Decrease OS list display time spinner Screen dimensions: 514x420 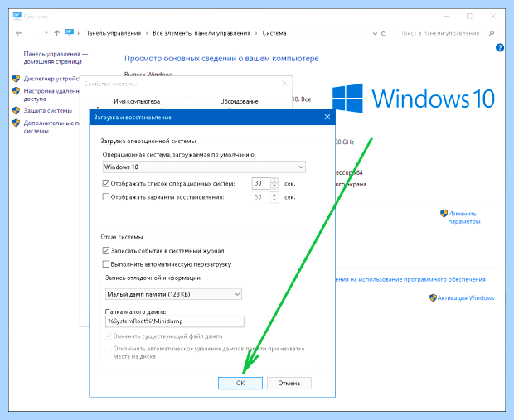(274, 186)
